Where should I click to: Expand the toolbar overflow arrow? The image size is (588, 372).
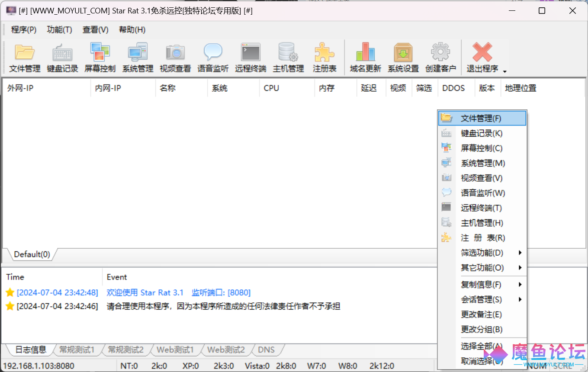(x=504, y=71)
